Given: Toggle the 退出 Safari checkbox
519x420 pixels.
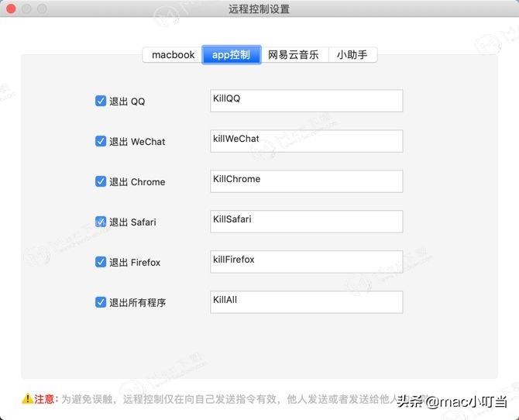Looking at the screenshot, I should coord(101,222).
